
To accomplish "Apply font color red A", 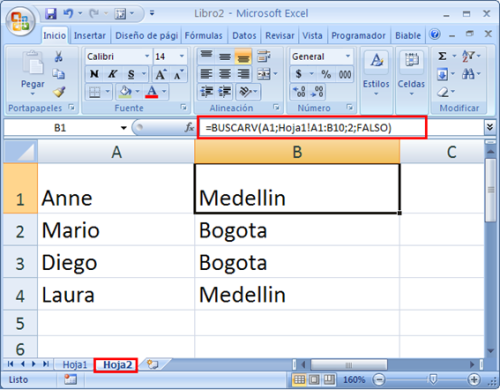I will click(152, 92).
